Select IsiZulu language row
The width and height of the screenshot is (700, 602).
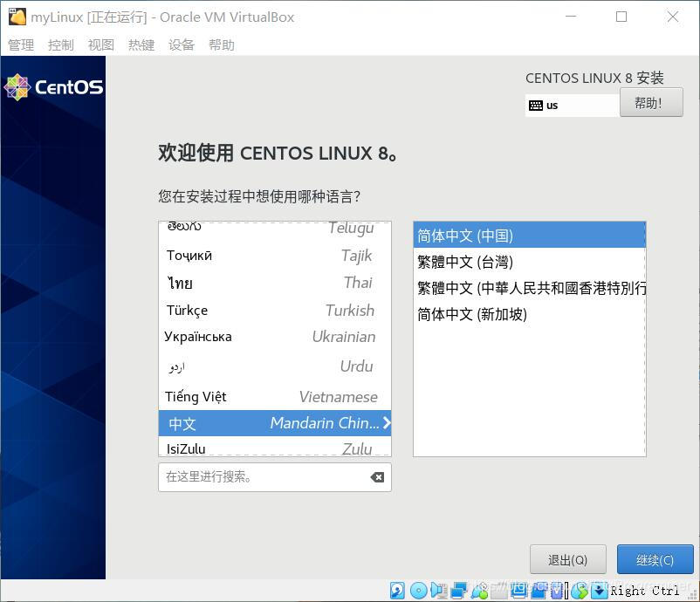pos(275,448)
